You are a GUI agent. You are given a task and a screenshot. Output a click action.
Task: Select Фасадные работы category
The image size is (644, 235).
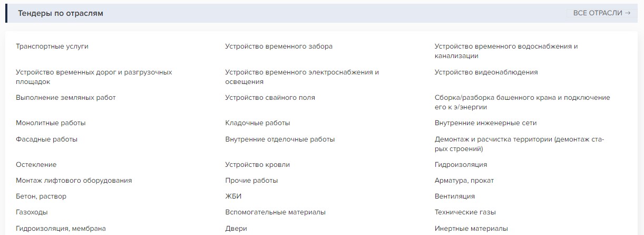[x=46, y=139]
